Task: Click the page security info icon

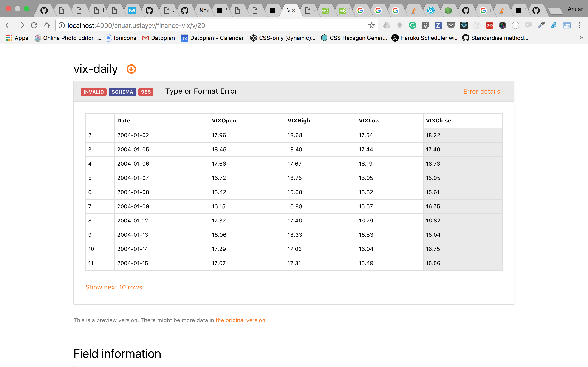Action: pos(61,25)
